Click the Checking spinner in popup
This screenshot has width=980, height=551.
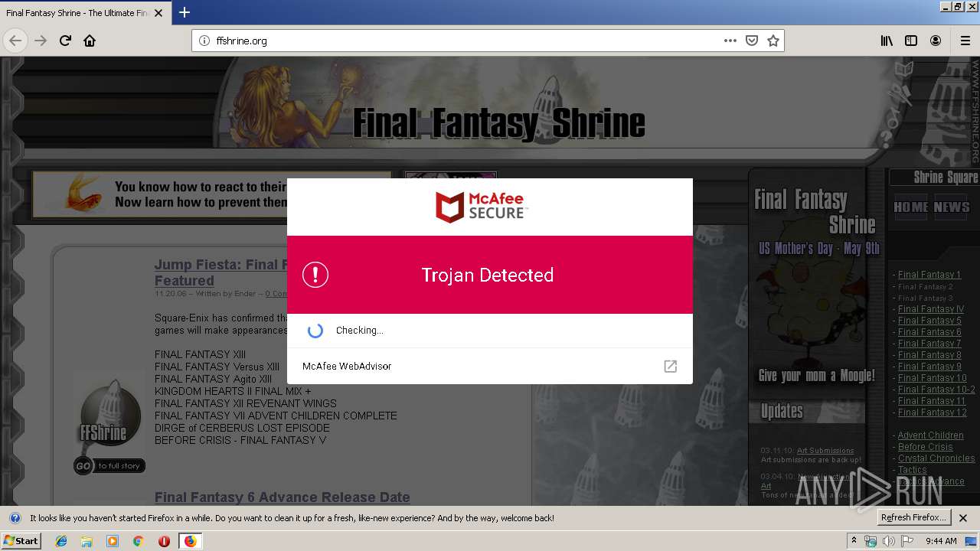click(315, 331)
